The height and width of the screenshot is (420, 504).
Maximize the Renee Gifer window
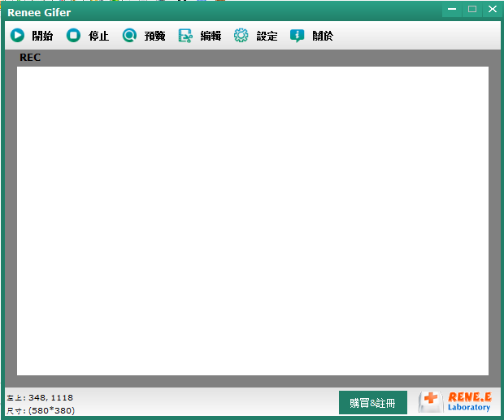[x=472, y=9]
